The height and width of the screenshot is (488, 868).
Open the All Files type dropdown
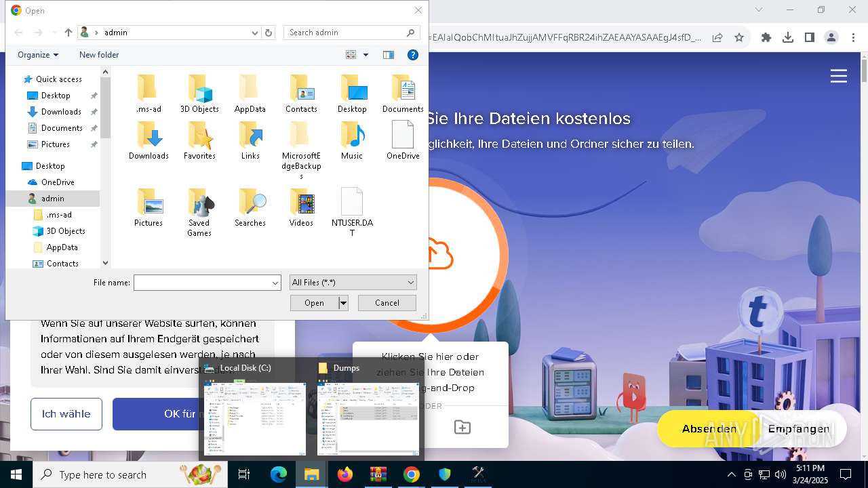pos(353,283)
